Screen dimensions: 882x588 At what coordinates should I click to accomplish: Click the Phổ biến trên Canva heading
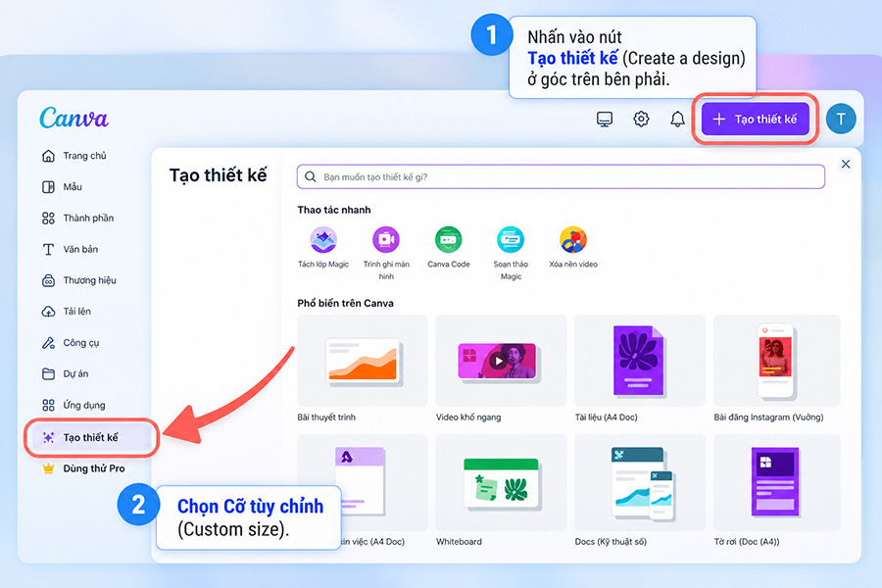click(x=345, y=303)
